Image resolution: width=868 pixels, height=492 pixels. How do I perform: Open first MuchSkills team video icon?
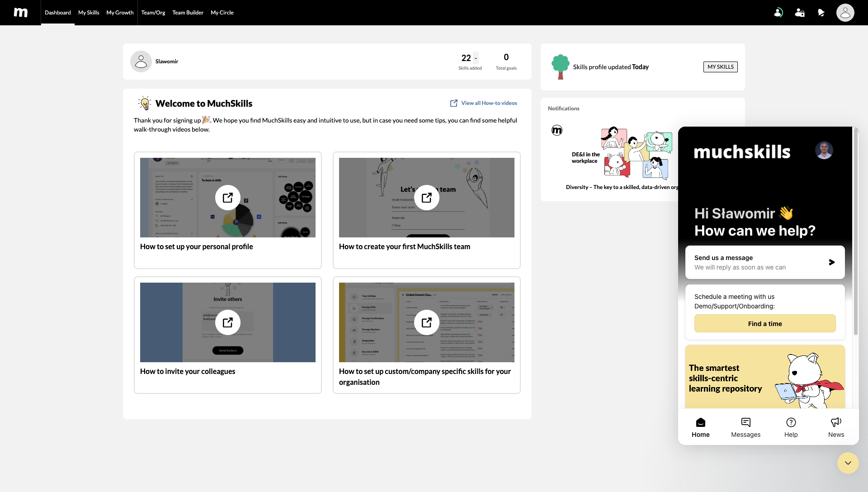coord(427,198)
